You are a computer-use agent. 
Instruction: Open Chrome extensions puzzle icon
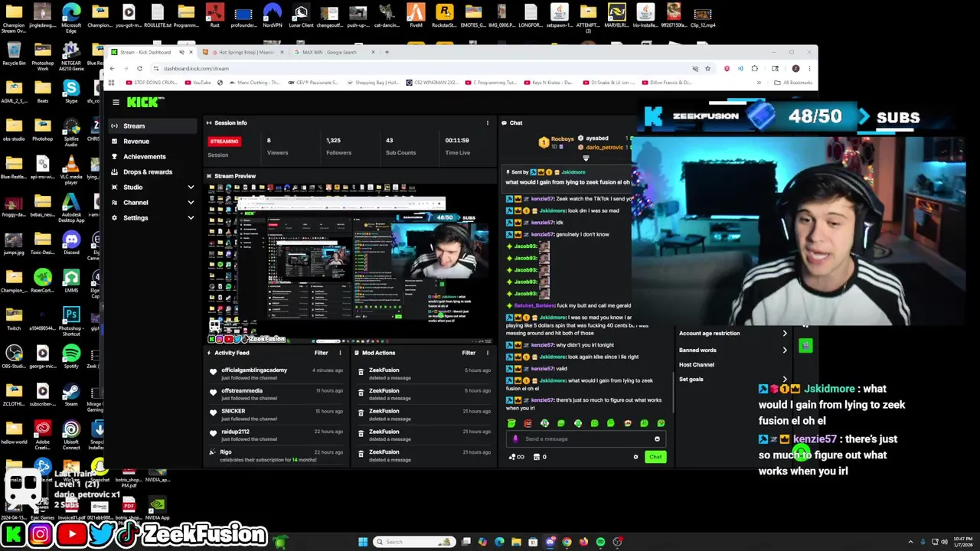pyautogui.click(x=754, y=68)
